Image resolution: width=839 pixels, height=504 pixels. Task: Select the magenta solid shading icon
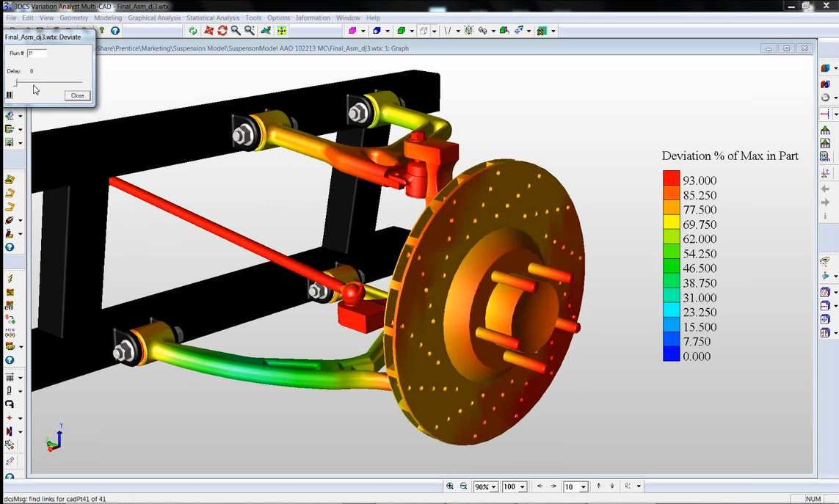[x=351, y=31]
